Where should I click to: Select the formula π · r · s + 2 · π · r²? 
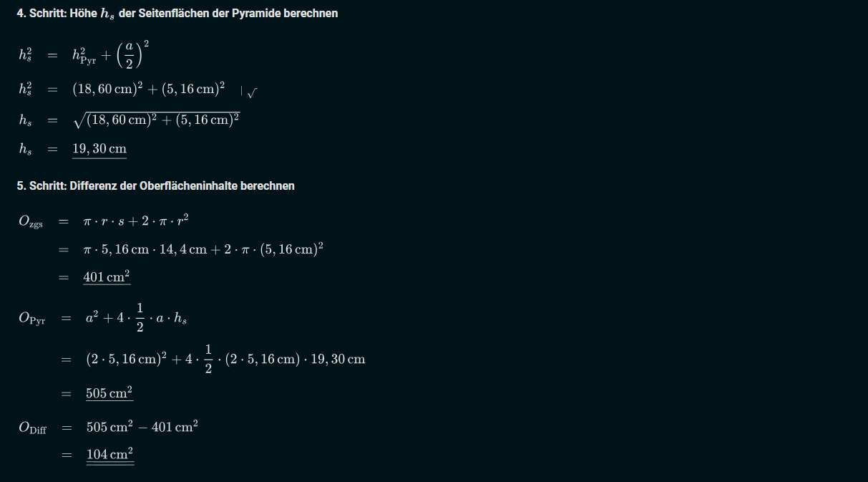pyautogui.click(x=136, y=221)
